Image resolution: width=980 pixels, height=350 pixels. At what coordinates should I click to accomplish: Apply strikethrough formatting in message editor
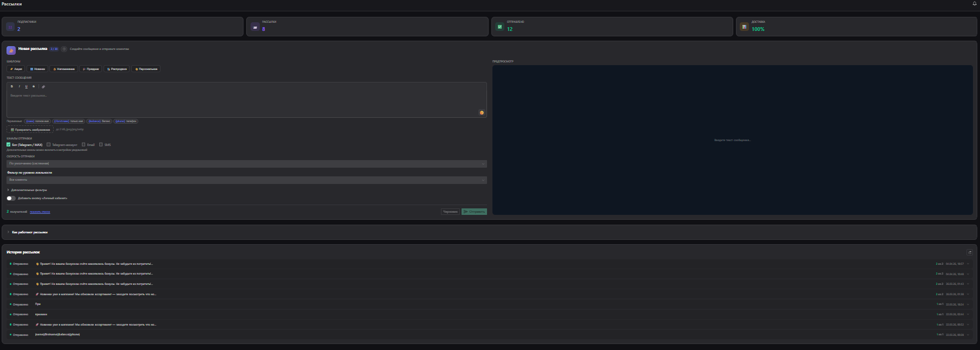(34, 87)
